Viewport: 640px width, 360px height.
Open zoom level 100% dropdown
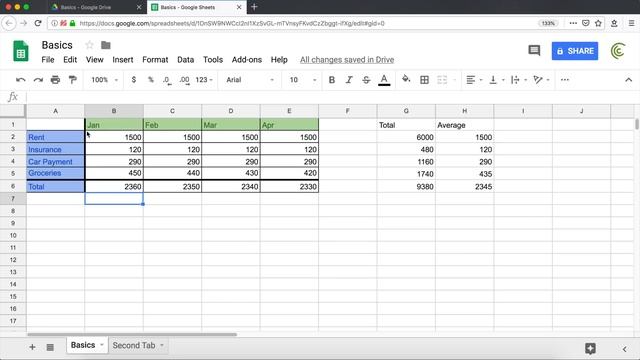tap(104, 80)
